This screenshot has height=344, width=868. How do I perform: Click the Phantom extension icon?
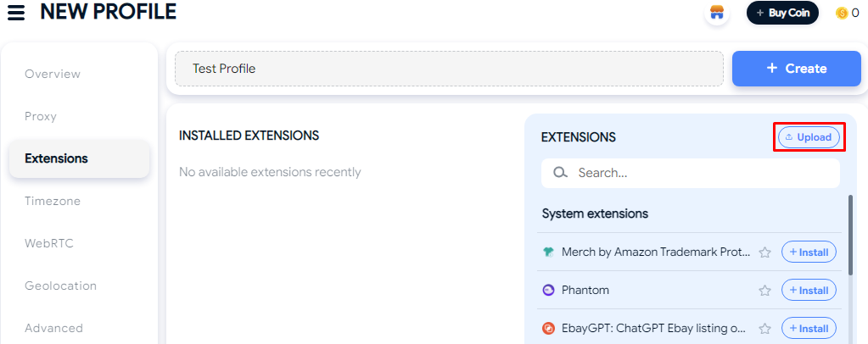[549, 290]
